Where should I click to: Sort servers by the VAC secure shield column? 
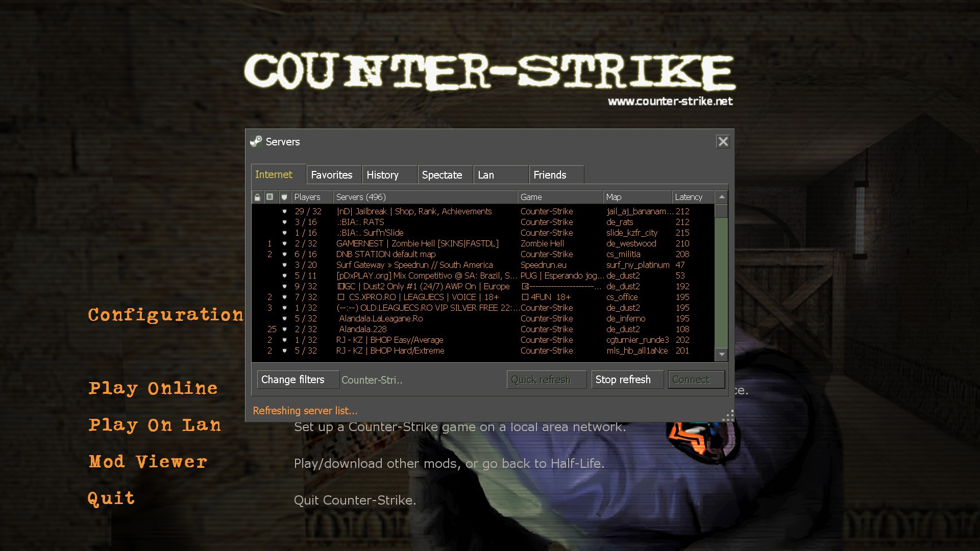tap(284, 197)
